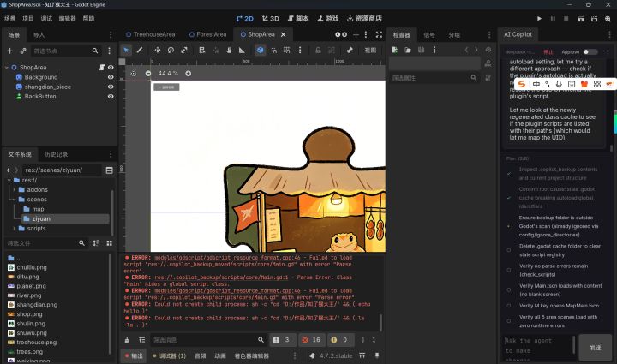Screen dimensions: 617x364
Task: Collapse the ShopArea root node
Action: pyautogui.click(x=7, y=67)
